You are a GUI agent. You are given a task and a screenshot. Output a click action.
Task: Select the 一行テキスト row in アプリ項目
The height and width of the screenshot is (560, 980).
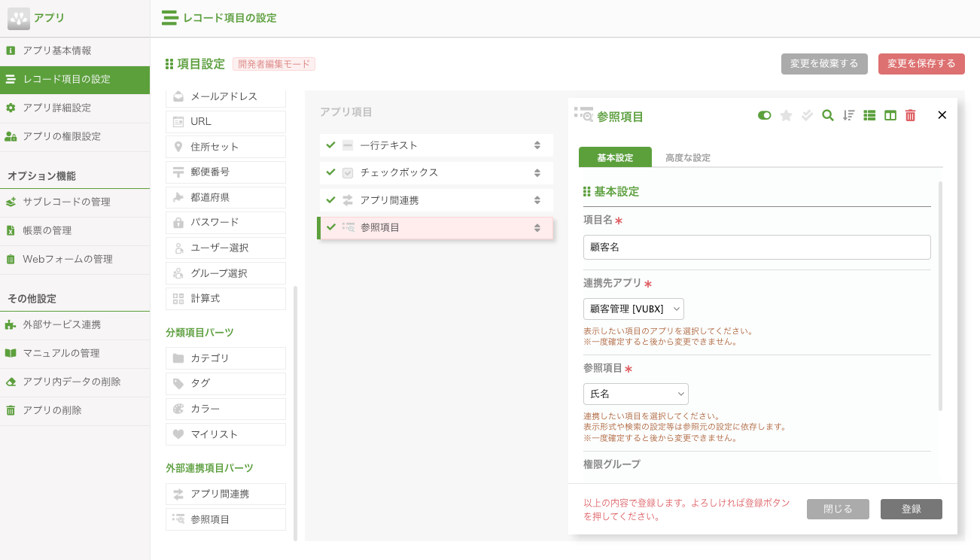click(437, 145)
